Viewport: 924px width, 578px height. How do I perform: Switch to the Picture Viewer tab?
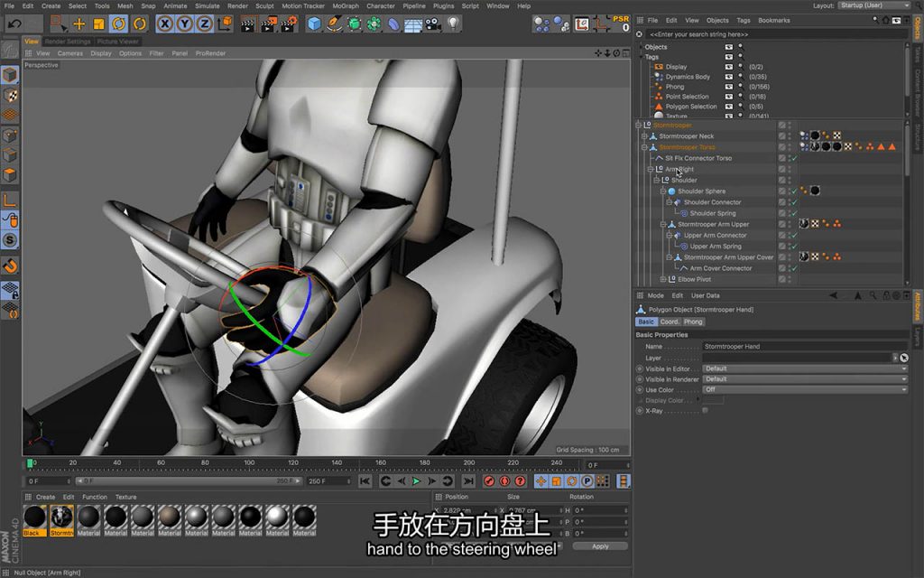click(x=118, y=42)
